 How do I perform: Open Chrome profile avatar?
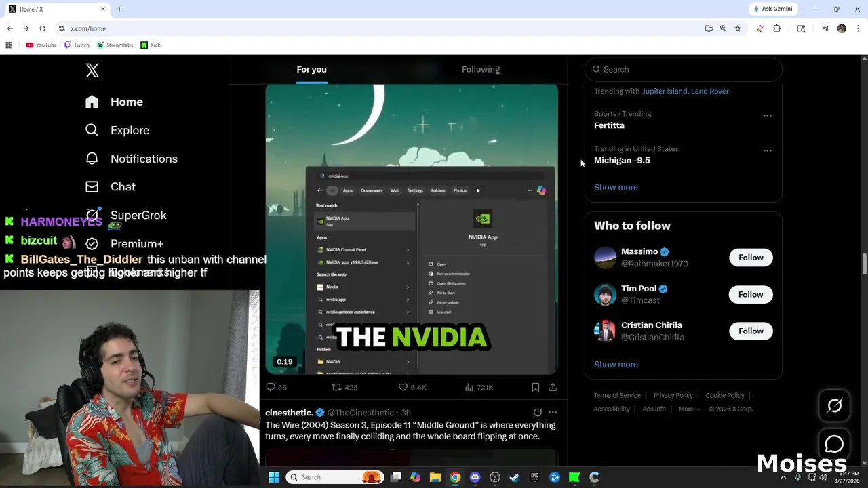(842, 28)
